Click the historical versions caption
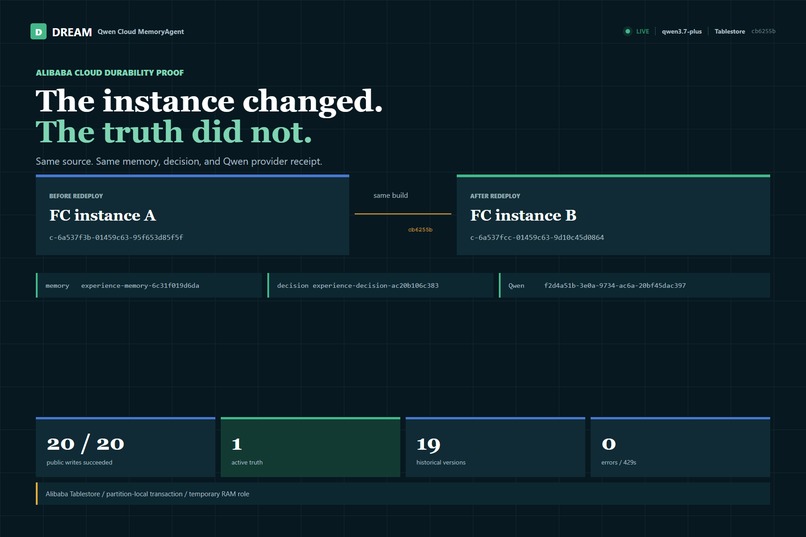806x537 pixels. (x=441, y=462)
